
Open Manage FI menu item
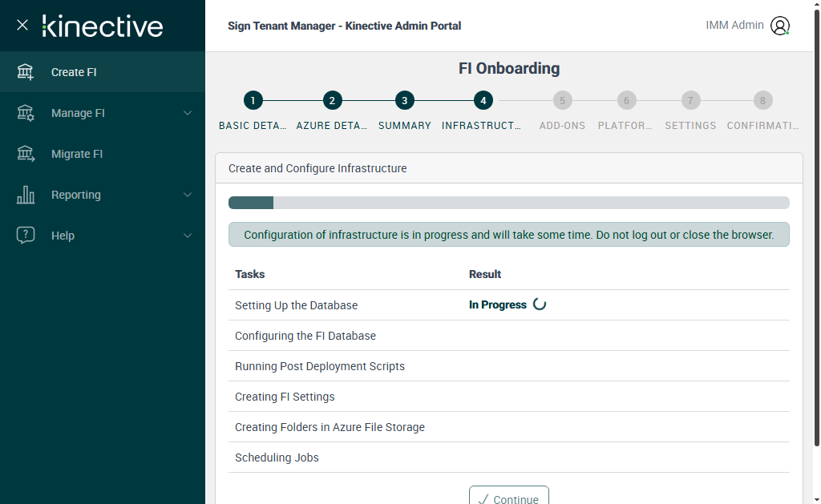pos(103,113)
